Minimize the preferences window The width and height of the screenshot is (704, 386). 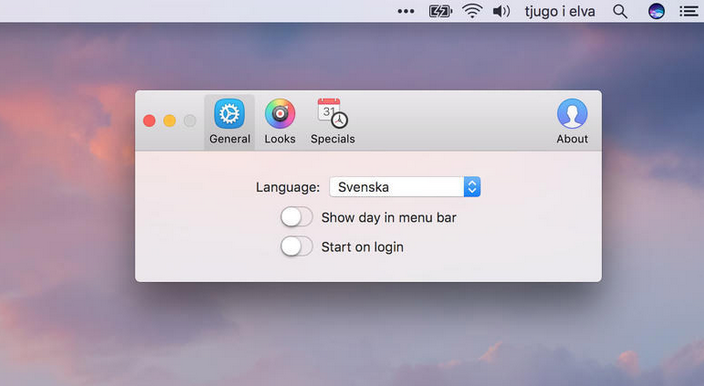click(x=170, y=121)
